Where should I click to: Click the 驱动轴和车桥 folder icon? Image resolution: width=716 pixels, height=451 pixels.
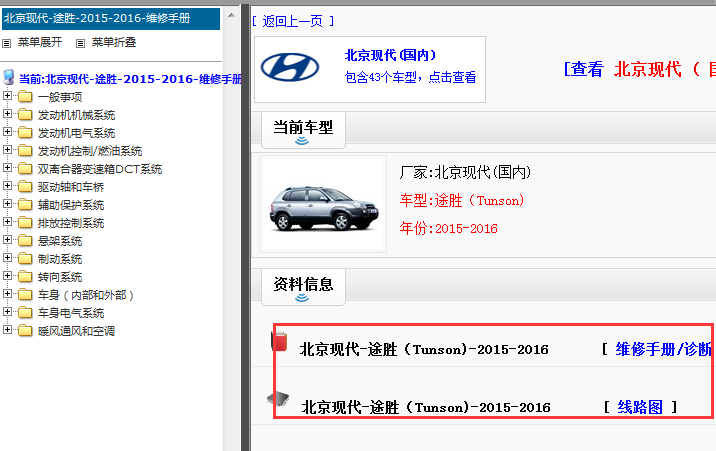pyautogui.click(x=25, y=187)
